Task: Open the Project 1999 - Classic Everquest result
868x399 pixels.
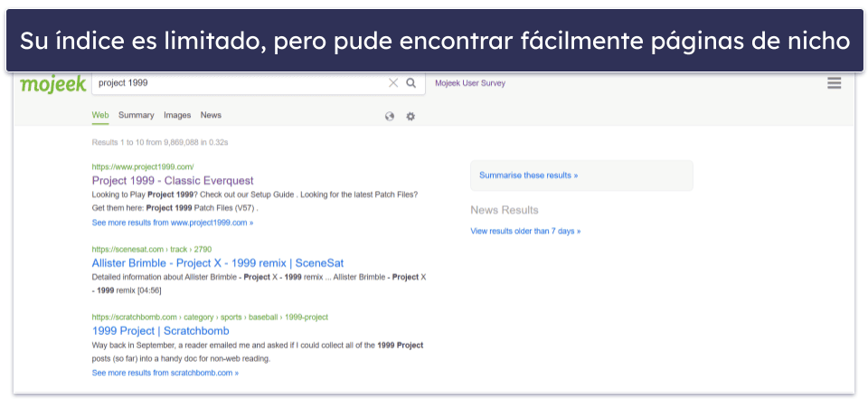Action: tap(173, 181)
